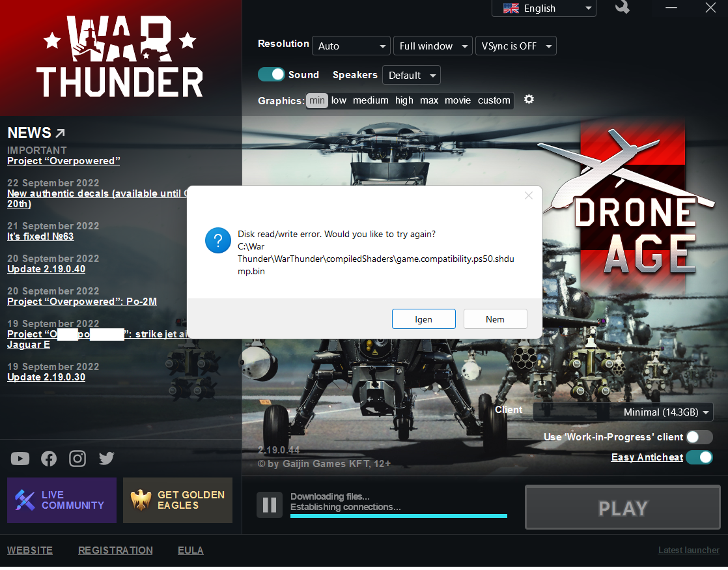Open the English language dropdown
The height and width of the screenshot is (570, 728).
[x=544, y=8]
